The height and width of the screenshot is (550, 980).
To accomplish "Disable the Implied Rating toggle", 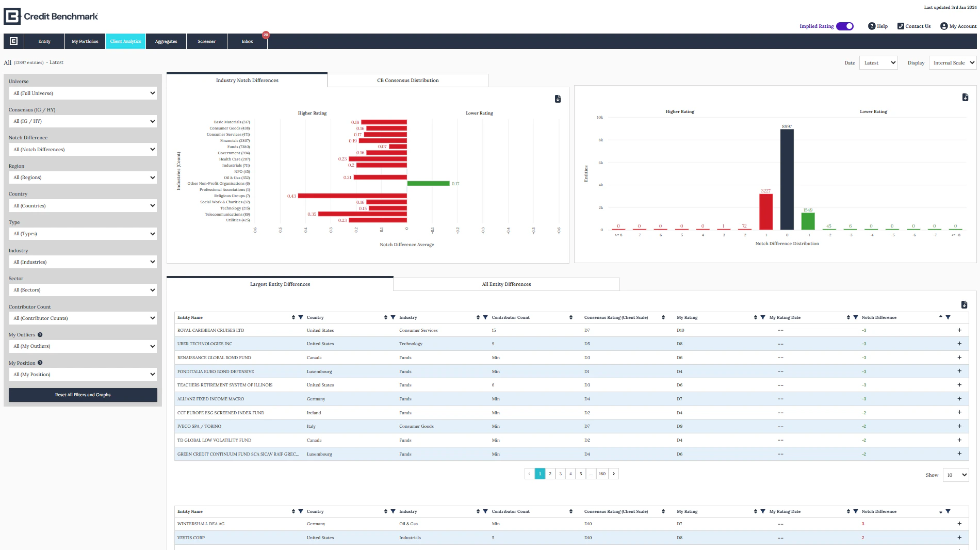I will coord(844,26).
